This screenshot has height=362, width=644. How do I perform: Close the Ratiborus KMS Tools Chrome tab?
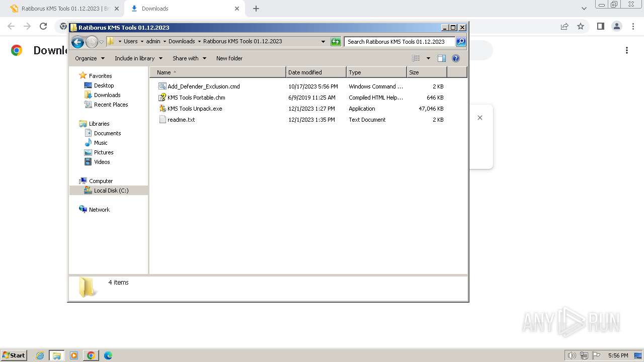pyautogui.click(x=116, y=9)
